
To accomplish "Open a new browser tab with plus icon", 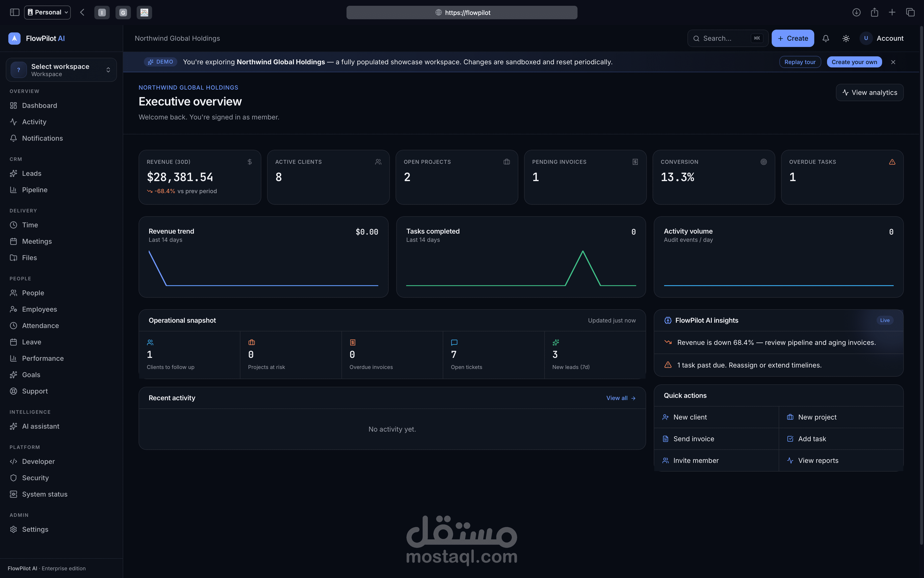I will tap(892, 12).
